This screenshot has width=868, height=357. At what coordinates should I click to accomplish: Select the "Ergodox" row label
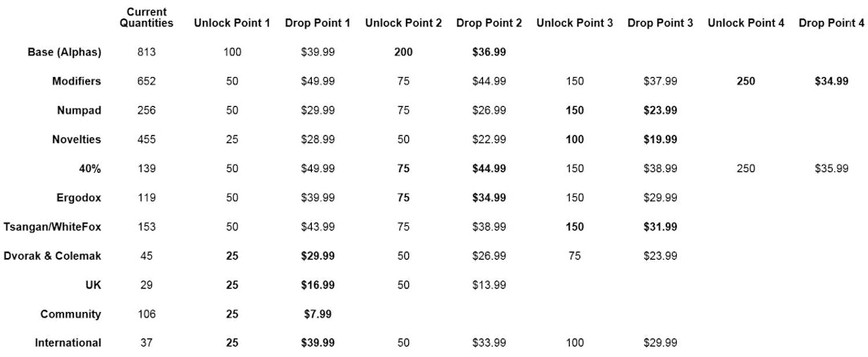79,198
